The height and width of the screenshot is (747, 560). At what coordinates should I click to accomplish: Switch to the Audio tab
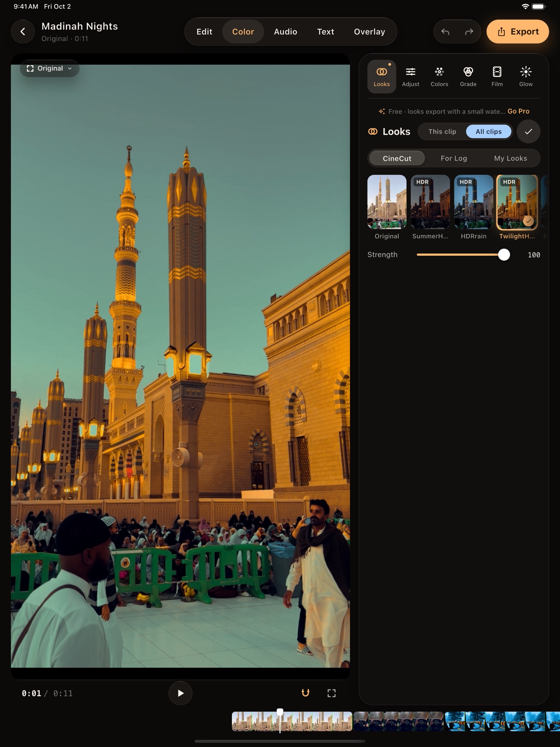click(x=286, y=32)
